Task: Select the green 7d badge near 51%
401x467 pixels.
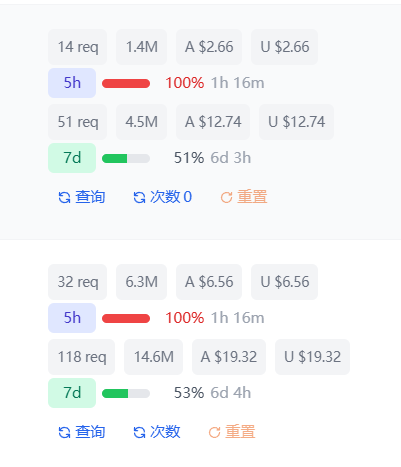Action: [72, 158]
